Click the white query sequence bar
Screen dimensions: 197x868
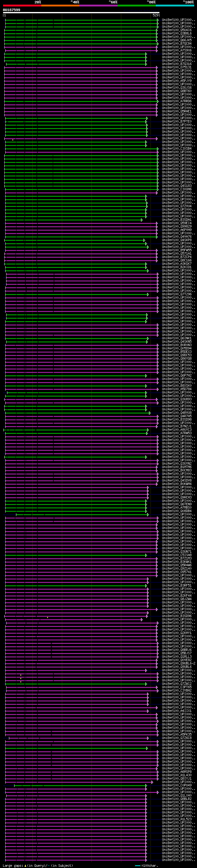tap(81, 12)
